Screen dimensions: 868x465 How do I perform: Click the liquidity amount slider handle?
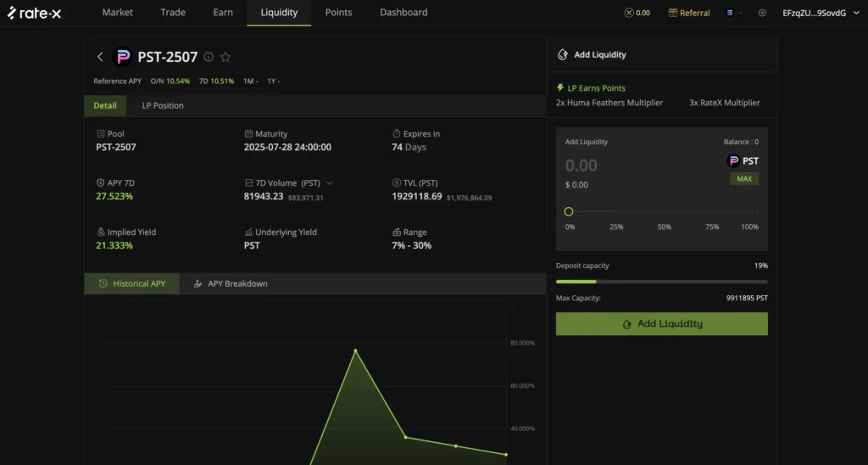pyautogui.click(x=569, y=212)
